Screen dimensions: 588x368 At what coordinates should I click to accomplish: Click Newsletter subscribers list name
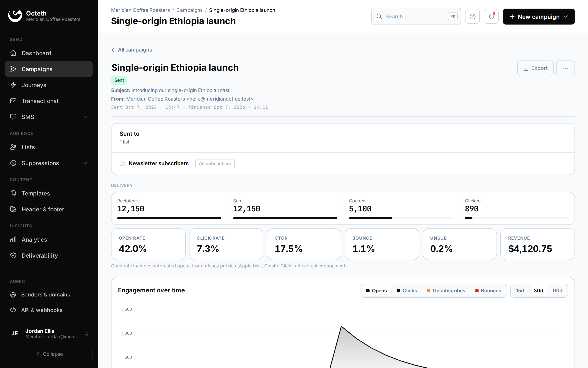coord(158,163)
